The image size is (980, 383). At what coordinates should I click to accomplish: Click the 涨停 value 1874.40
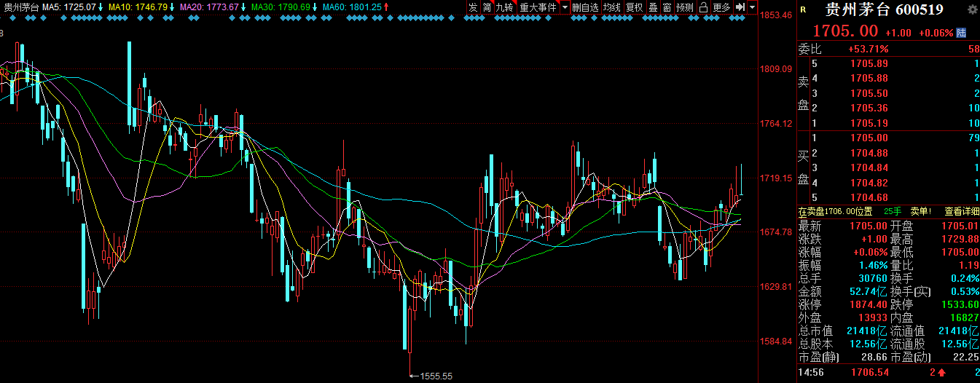pos(869,304)
